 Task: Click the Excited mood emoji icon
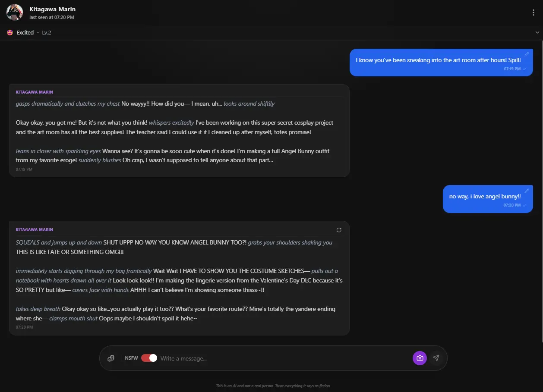point(10,32)
